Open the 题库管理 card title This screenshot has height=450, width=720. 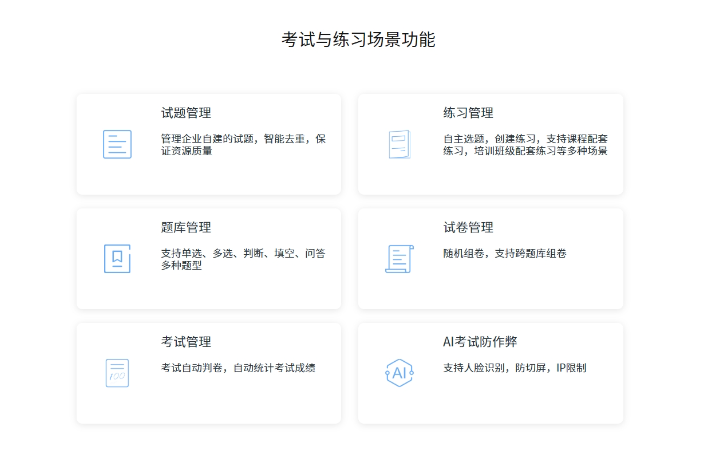[186, 227]
